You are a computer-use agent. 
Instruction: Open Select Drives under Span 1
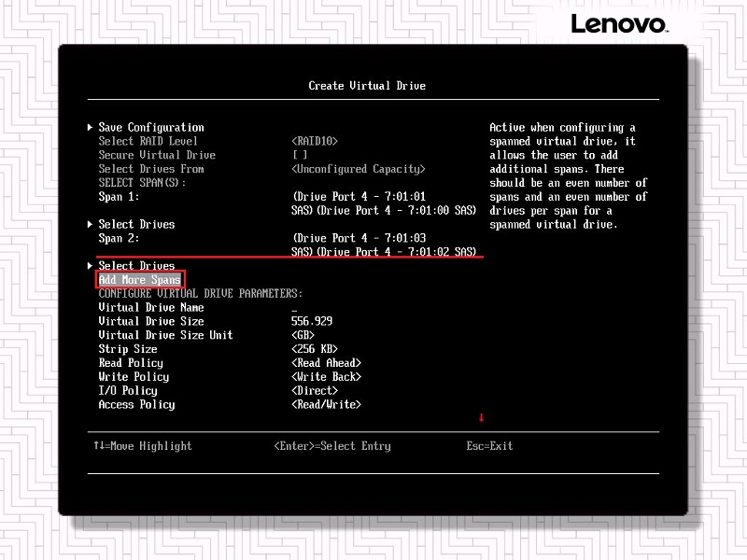coord(136,224)
